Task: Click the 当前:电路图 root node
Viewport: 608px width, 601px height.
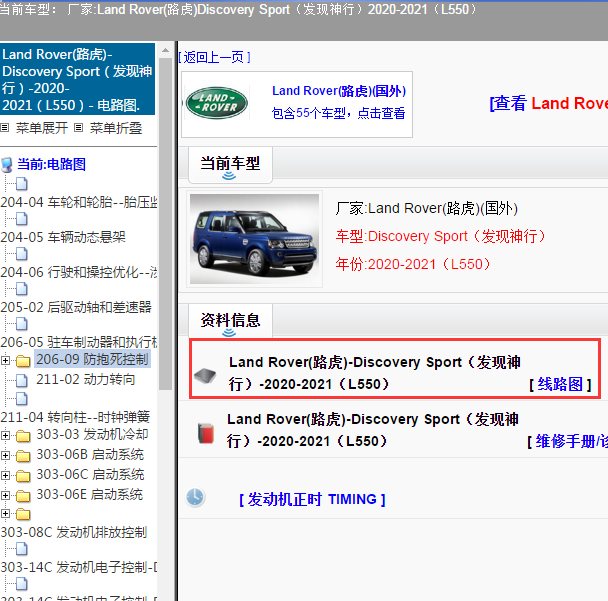Action: coord(52,164)
